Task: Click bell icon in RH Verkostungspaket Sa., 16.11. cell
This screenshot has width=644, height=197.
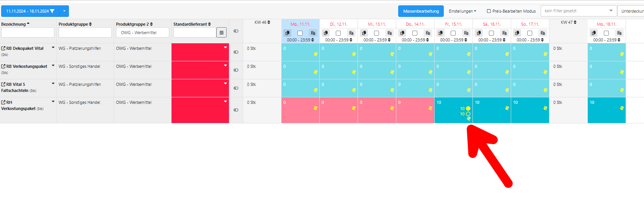Action: click(x=507, y=108)
